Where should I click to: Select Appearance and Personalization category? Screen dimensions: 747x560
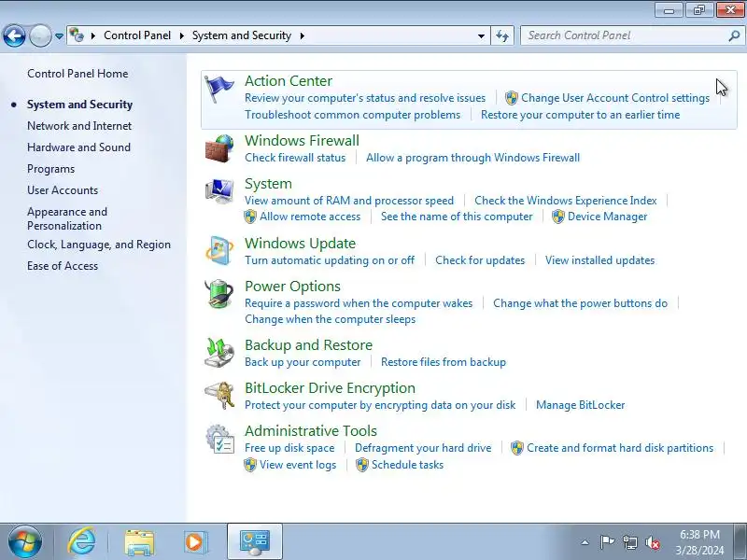(67, 218)
